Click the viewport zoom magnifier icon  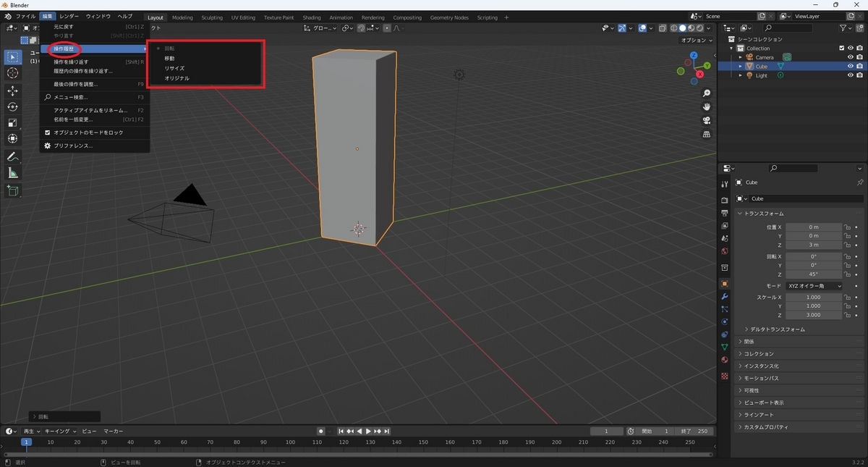click(x=707, y=93)
